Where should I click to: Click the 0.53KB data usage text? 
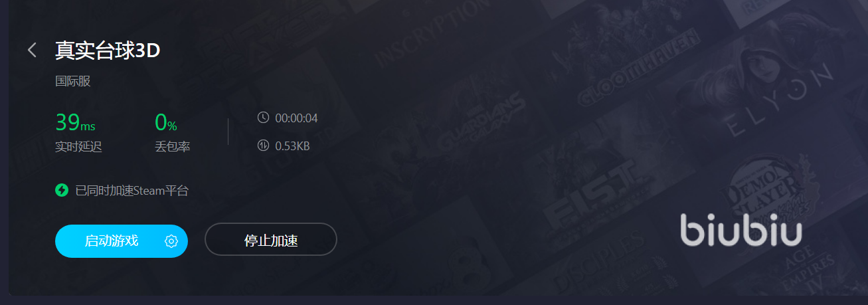click(292, 146)
